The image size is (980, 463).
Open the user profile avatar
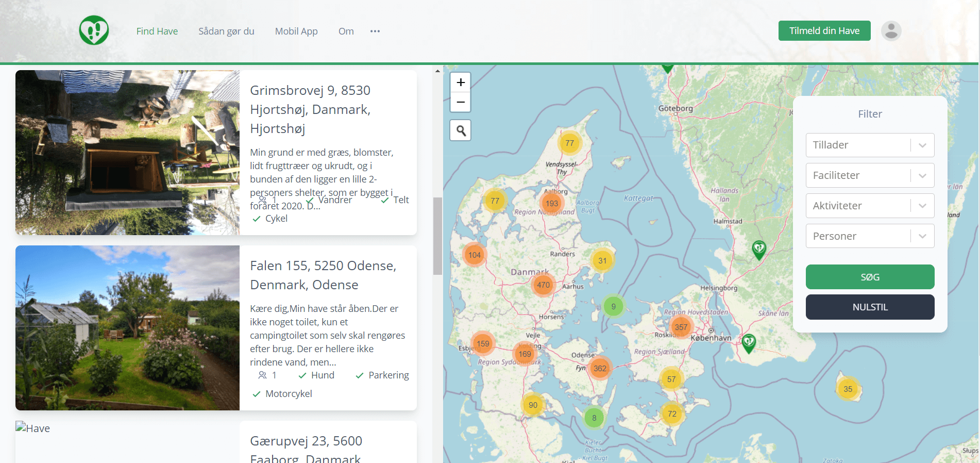[891, 31]
